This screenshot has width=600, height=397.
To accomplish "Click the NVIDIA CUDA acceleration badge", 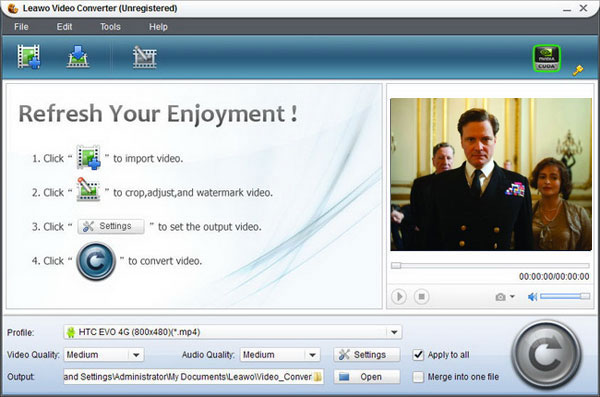I will coord(547,58).
